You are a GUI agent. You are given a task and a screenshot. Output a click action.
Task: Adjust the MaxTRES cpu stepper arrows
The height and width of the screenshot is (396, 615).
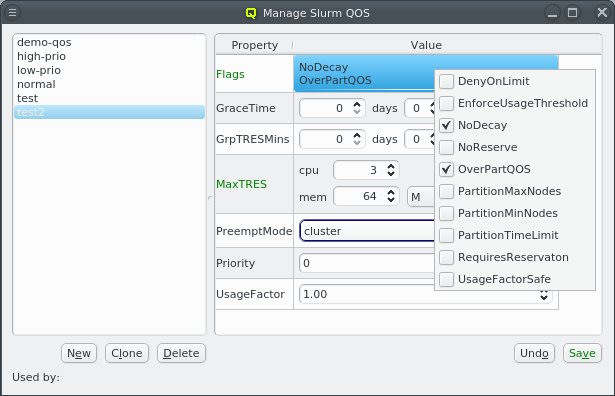click(x=391, y=170)
